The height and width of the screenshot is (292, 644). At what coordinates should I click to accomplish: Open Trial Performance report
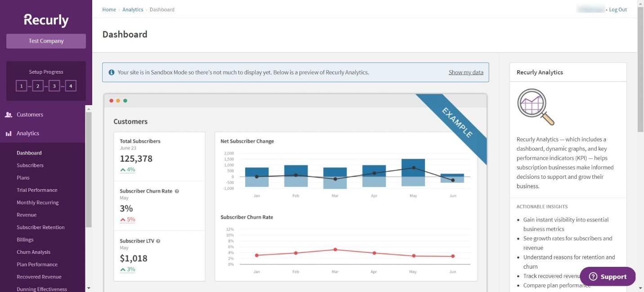pos(37,190)
